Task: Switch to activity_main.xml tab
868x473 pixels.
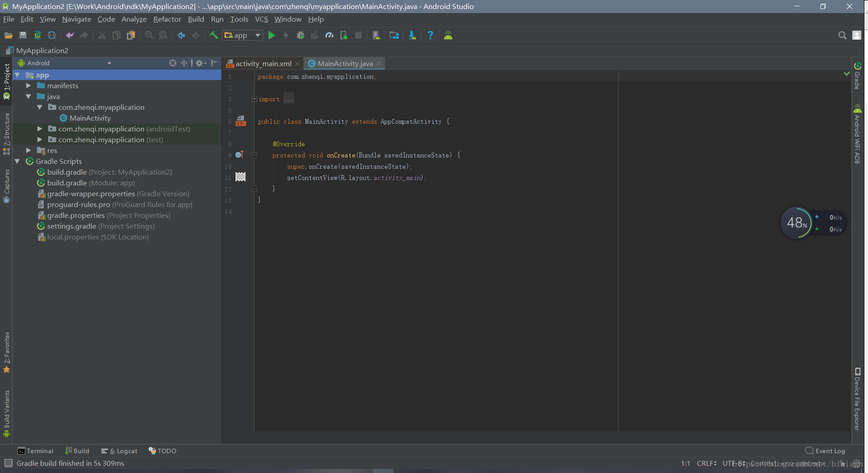Action: click(x=263, y=63)
